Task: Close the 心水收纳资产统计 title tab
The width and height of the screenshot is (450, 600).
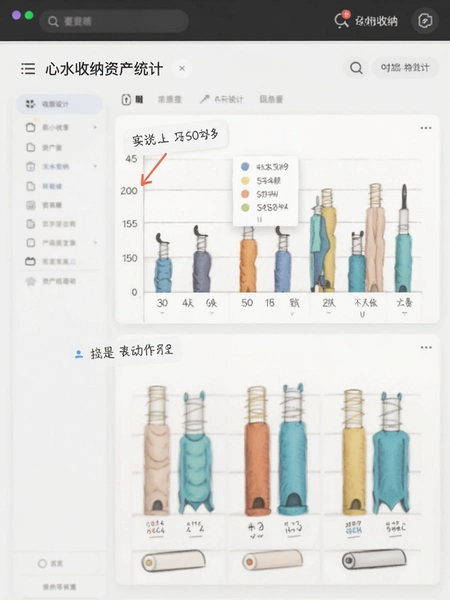Action: click(x=182, y=68)
